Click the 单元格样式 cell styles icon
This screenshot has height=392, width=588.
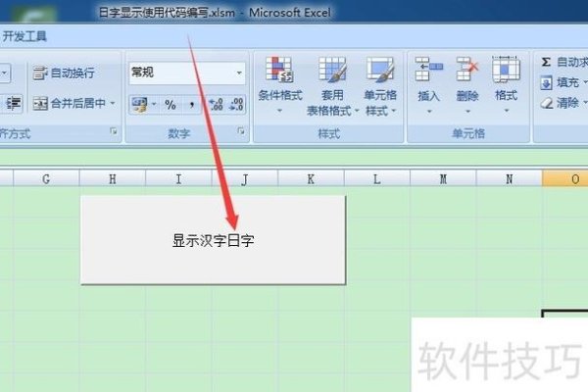click(380, 70)
